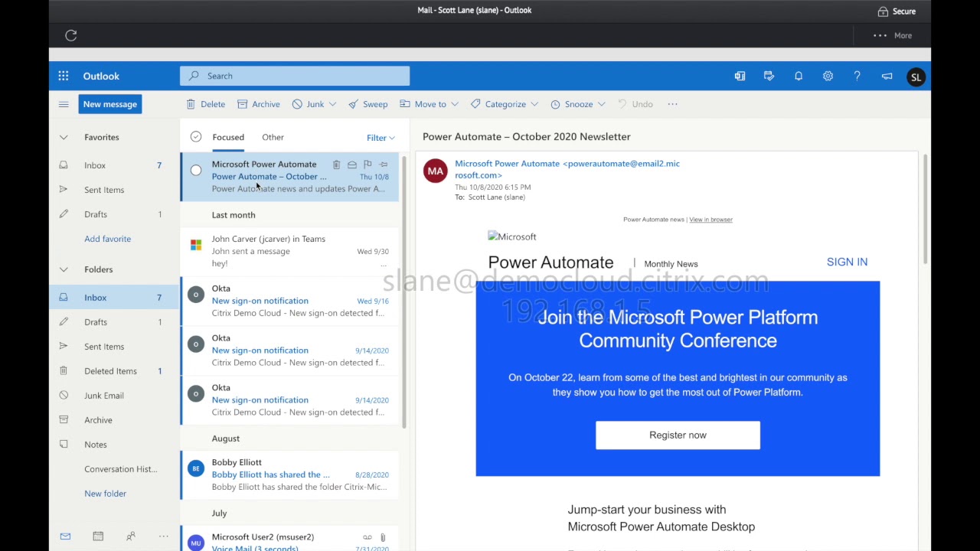Click Add favorite link
980x551 pixels.
click(107, 239)
